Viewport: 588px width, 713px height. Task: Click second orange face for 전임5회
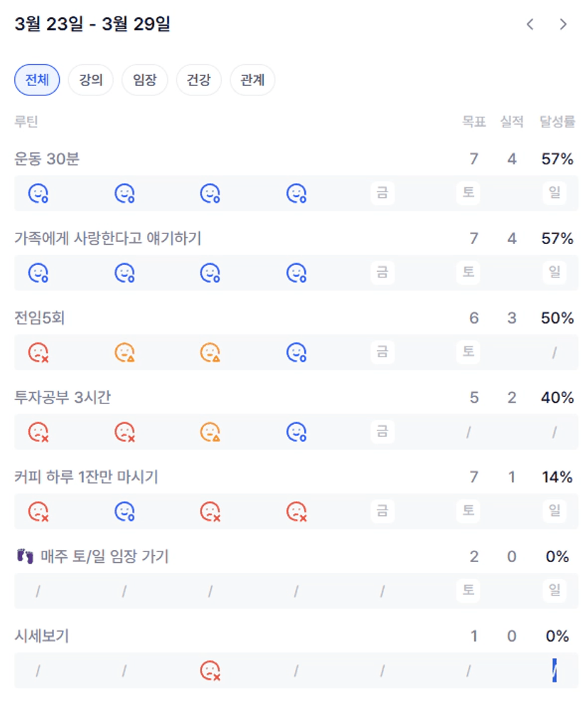[x=210, y=352]
